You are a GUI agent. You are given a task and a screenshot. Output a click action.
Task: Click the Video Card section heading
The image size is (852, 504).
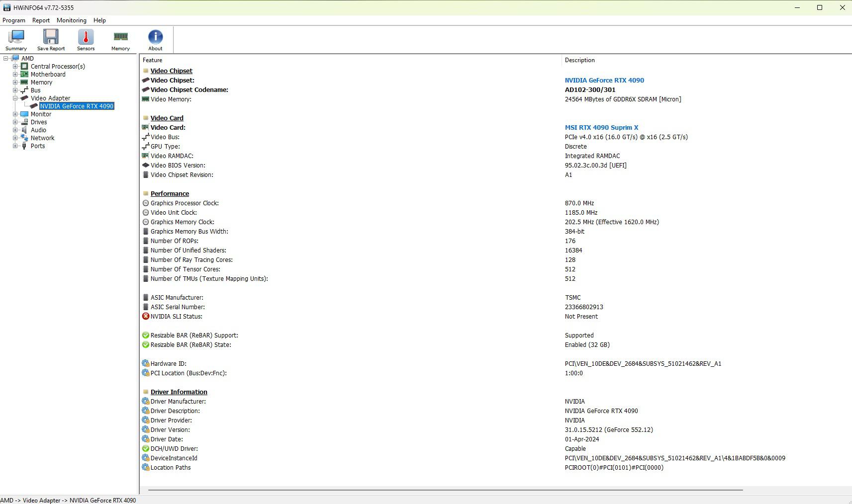(x=167, y=118)
